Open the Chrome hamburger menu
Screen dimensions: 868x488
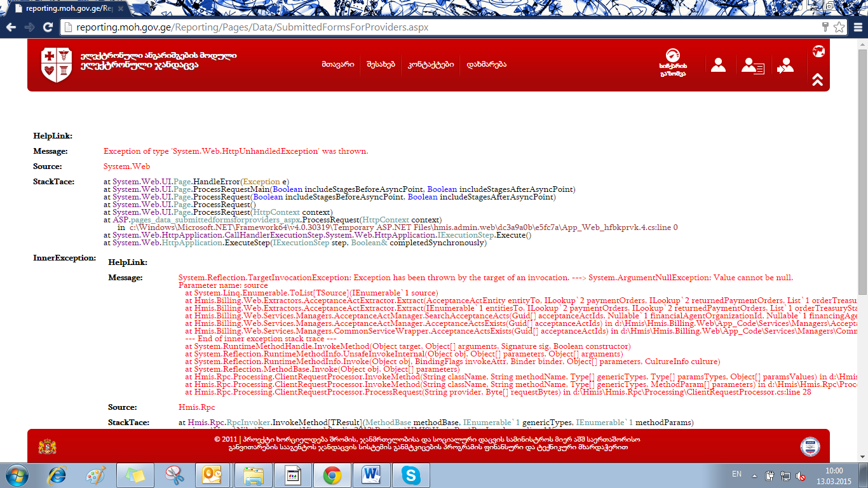(x=857, y=27)
